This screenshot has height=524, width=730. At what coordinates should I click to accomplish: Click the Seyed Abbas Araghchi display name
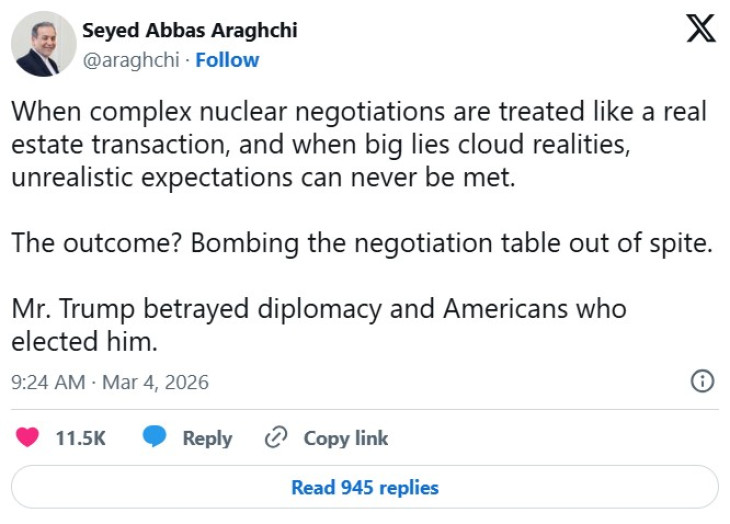click(189, 30)
